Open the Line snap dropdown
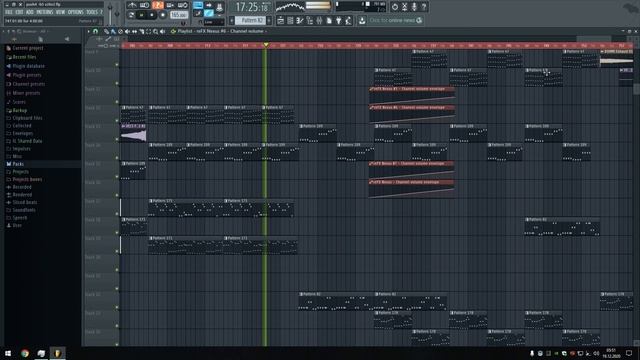Image resolution: width=640 pixels, height=360 pixels. (213, 22)
